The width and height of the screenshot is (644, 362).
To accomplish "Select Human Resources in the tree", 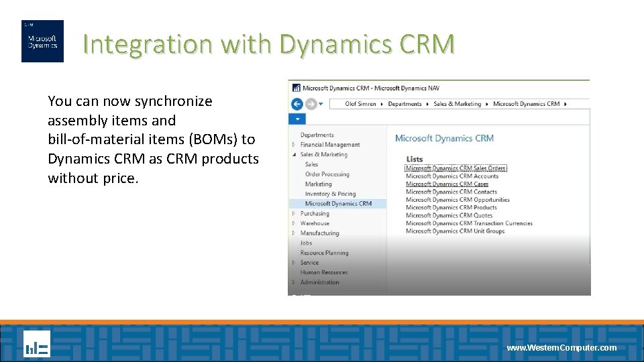I will (x=323, y=273).
